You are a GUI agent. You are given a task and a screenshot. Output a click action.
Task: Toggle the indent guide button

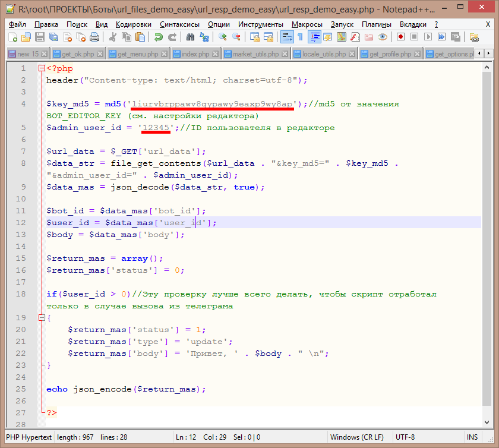(x=314, y=37)
